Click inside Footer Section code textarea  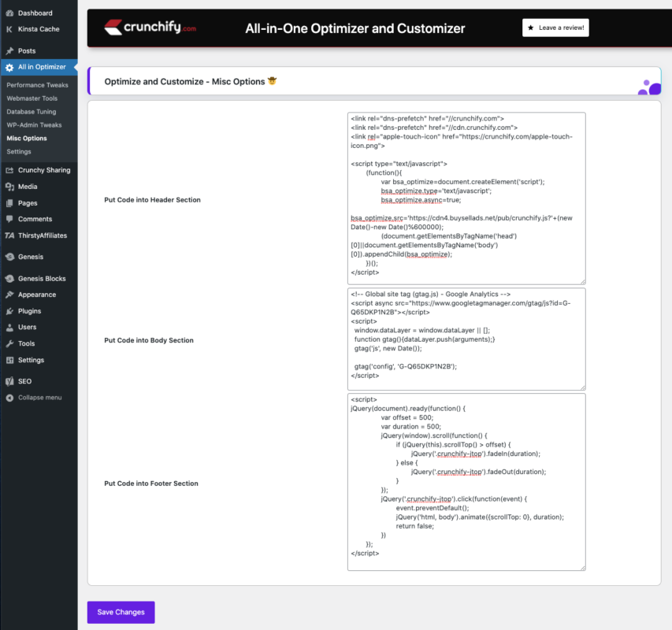coord(466,482)
